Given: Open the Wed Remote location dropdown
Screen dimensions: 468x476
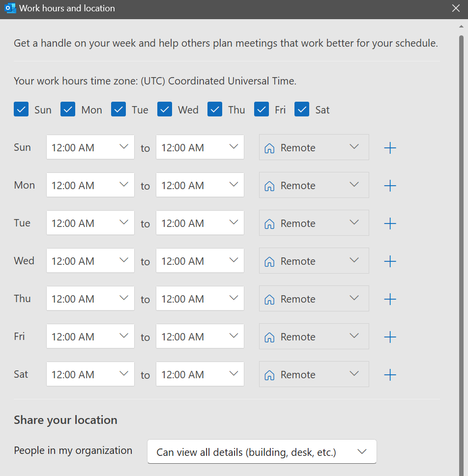Looking at the screenshot, I should [x=314, y=260].
